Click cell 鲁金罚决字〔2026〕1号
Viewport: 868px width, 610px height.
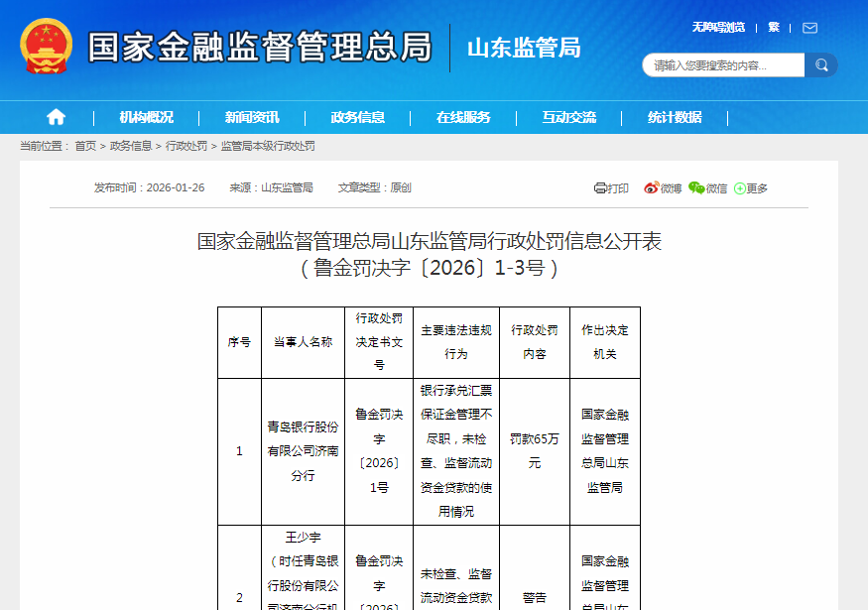pos(379,451)
